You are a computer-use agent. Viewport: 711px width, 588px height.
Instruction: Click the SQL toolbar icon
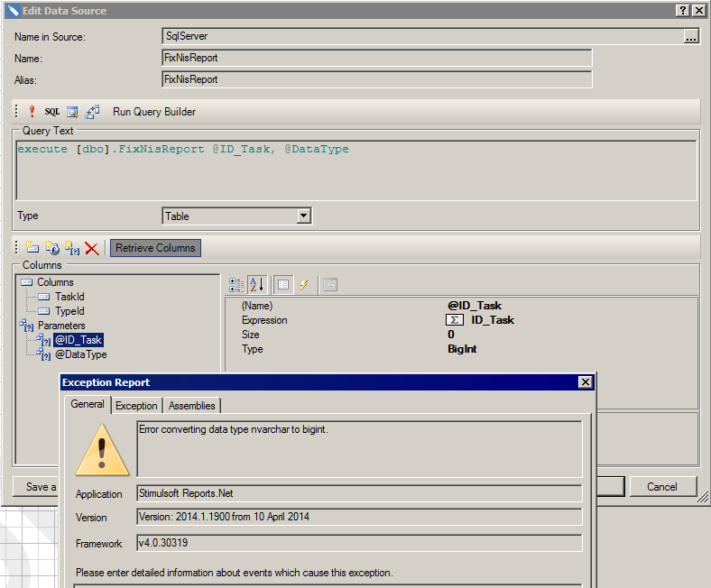coord(51,112)
